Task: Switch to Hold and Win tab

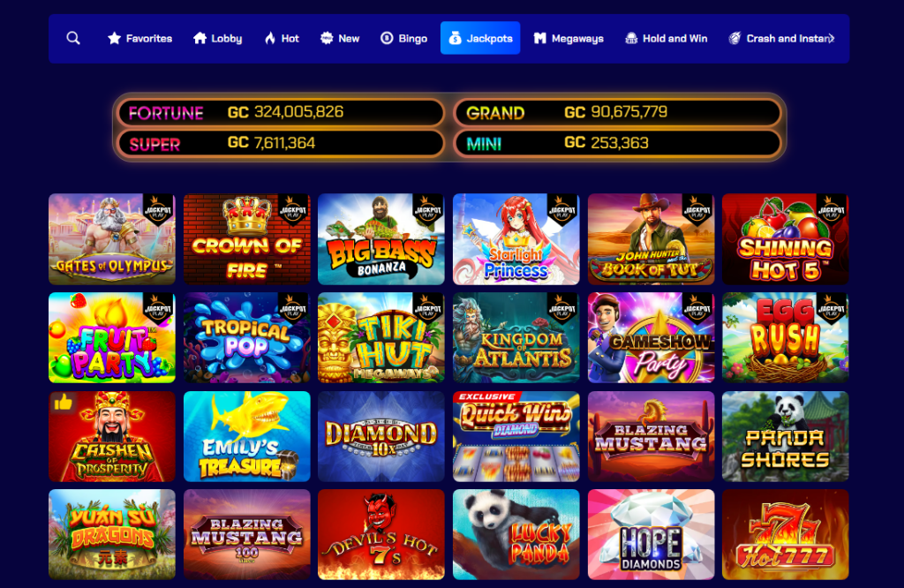Action: point(667,39)
